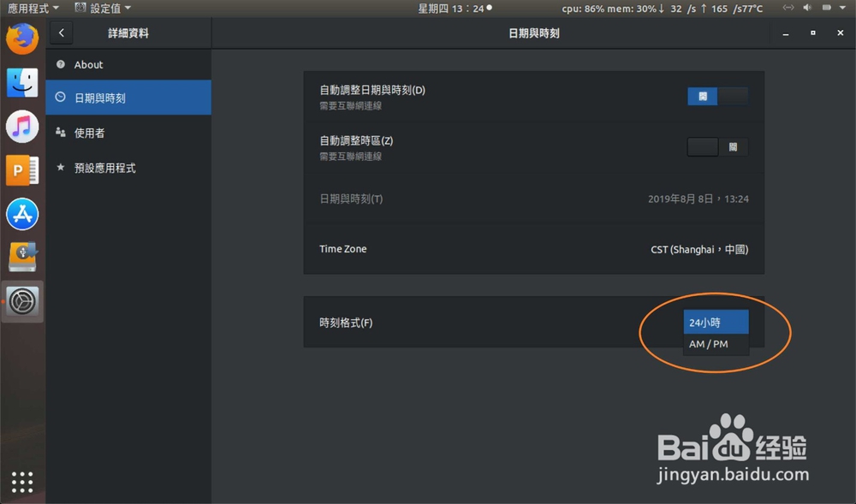Viewport: 856px width, 504px height.
Task: Click the 設定值 icon in top bar
Action: click(80, 8)
